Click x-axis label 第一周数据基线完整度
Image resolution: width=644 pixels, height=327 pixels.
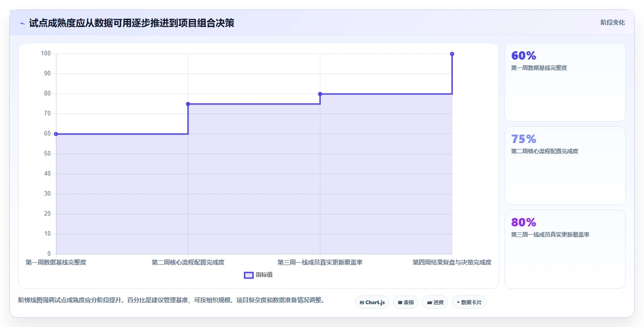56,262
